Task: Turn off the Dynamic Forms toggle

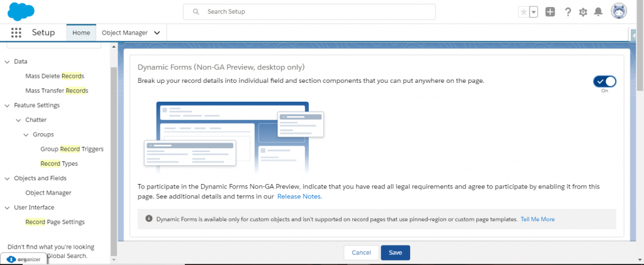Action: [x=604, y=81]
